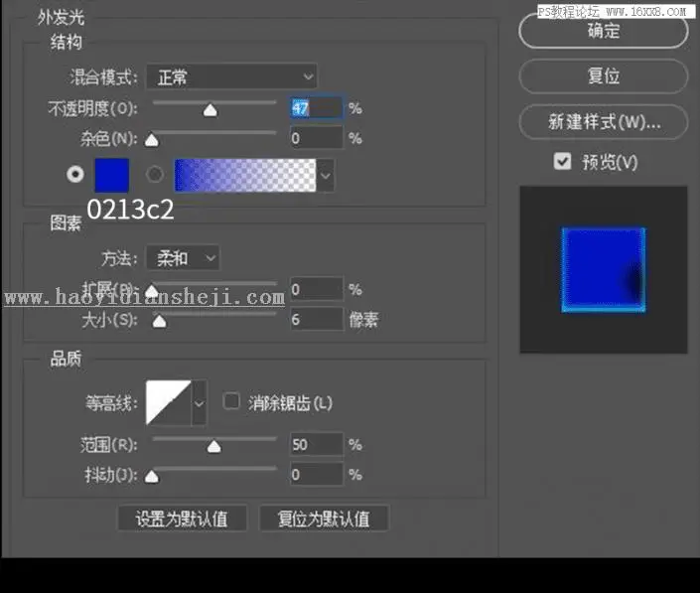Click the 复位为默认值 button

tap(324, 519)
